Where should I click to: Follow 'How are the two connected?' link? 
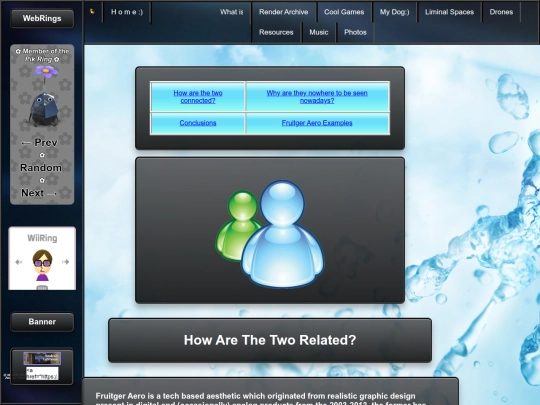click(198, 97)
